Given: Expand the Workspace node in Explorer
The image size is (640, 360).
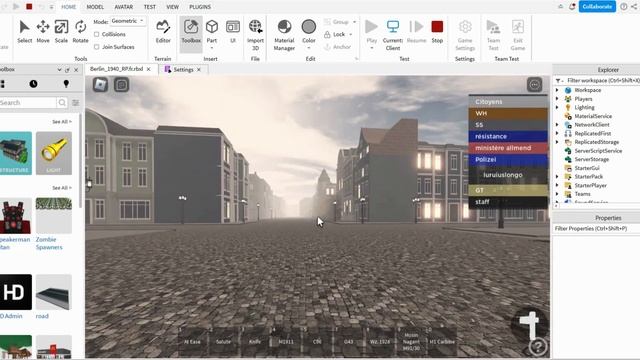Looking at the screenshot, I should 557,90.
